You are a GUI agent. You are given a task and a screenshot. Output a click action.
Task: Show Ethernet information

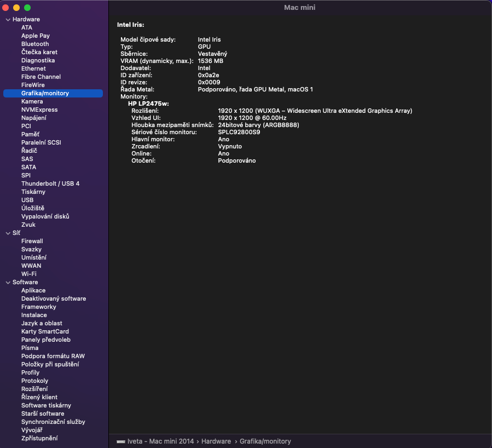33,68
